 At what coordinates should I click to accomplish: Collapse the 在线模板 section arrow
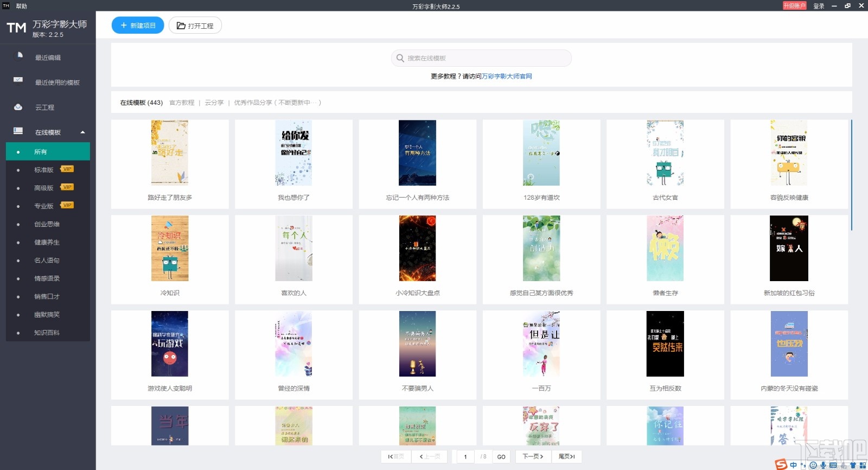[82, 132]
